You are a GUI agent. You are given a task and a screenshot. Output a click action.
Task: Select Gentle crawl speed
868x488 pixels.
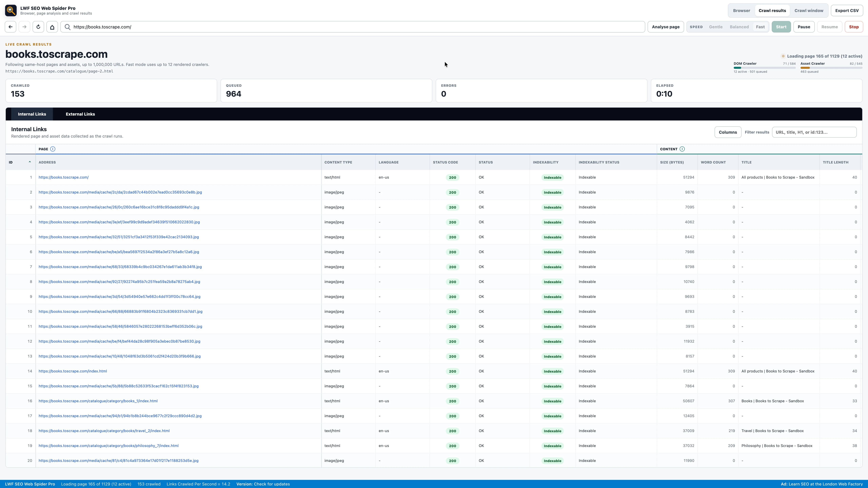click(x=716, y=27)
